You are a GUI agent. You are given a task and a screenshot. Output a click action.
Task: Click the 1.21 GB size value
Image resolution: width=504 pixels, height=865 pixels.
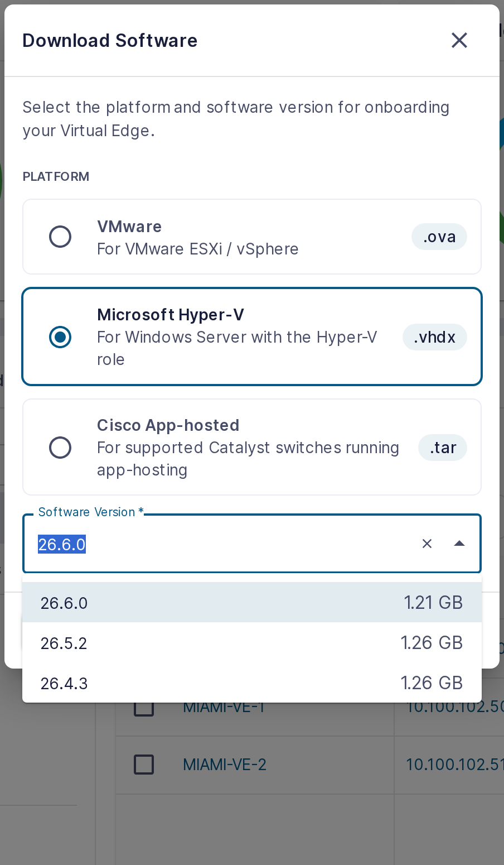point(433,603)
